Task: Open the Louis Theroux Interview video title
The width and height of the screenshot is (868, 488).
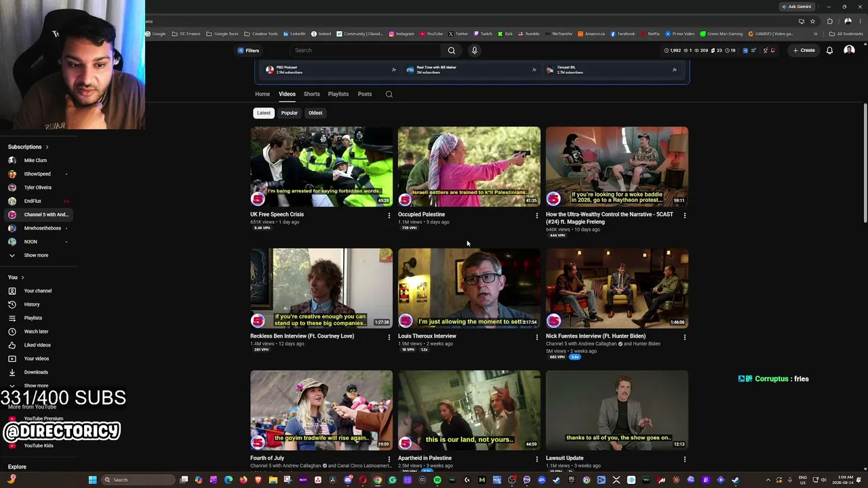Action: click(x=427, y=336)
